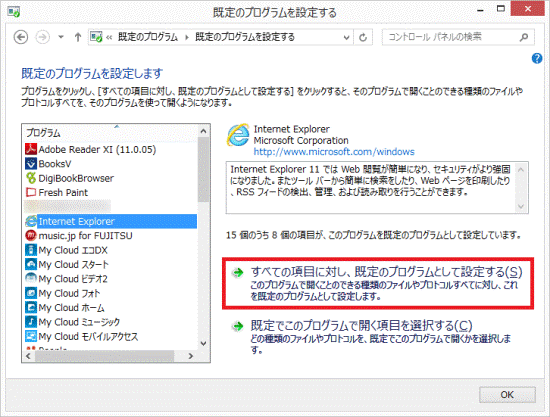Select Fresh Paint in the list
This screenshot has height=417, width=550.
click(111, 193)
